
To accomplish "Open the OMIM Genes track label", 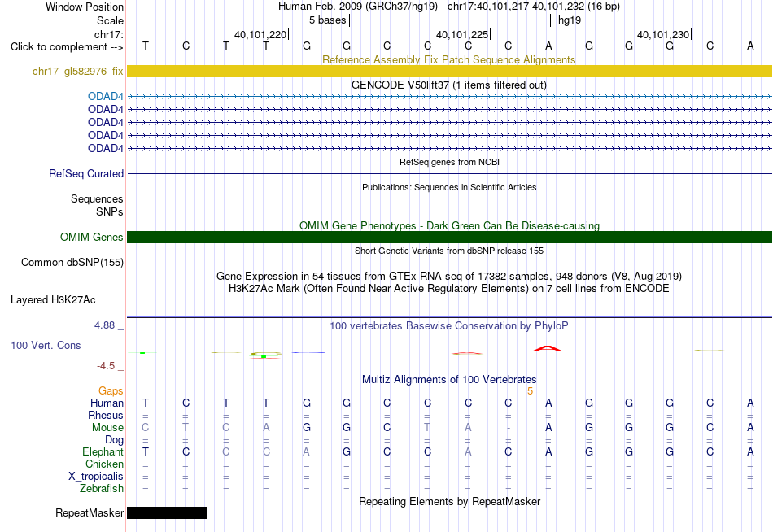I will pyautogui.click(x=92, y=238).
